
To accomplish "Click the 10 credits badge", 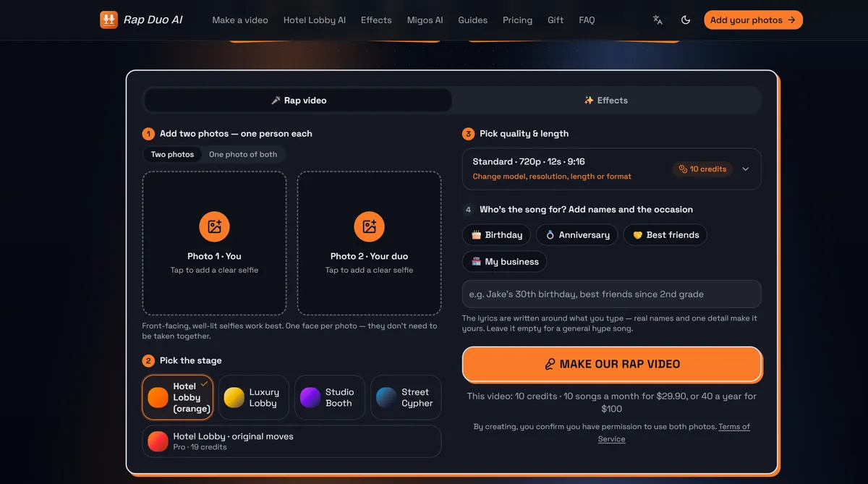I will click(x=702, y=169).
